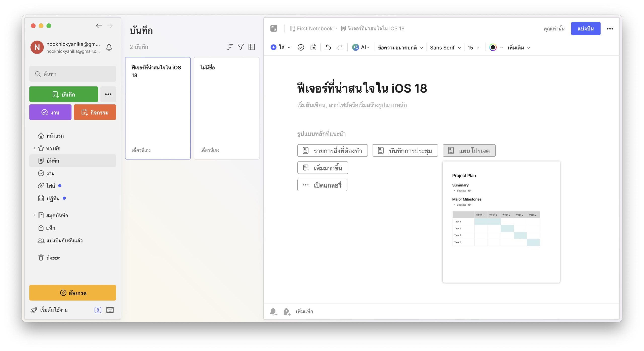Click the calendar event toolbar icon
This screenshot has width=644, height=351.
tap(313, 47)
